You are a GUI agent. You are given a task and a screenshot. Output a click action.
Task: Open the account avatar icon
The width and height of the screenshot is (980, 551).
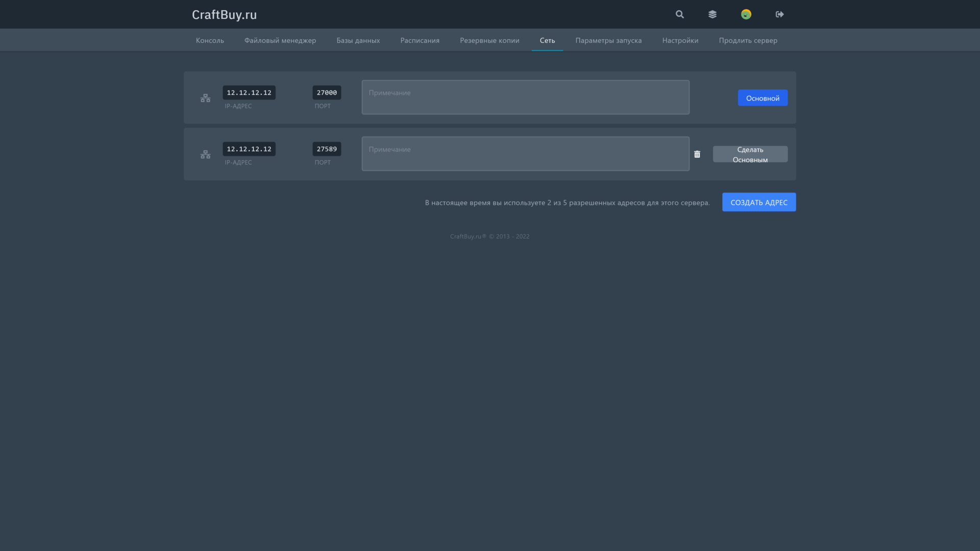click(x=746, y=14)
